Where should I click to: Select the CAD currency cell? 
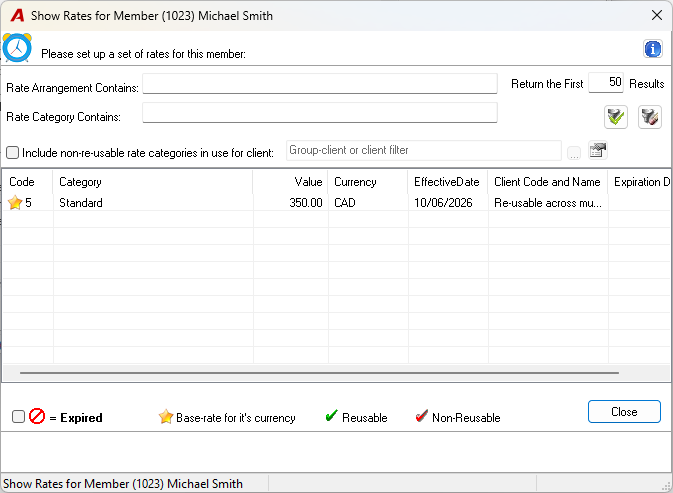(x=368, y=203)
